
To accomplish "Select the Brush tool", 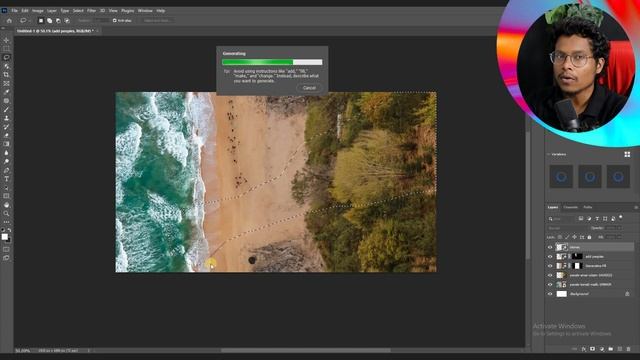I will coord(6,109).
